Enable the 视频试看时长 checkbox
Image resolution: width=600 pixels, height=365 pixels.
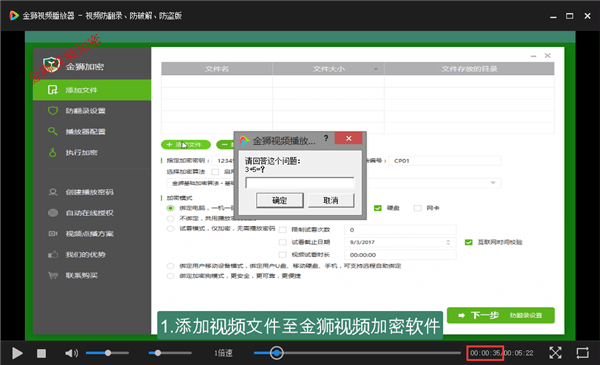pos(283,255)
